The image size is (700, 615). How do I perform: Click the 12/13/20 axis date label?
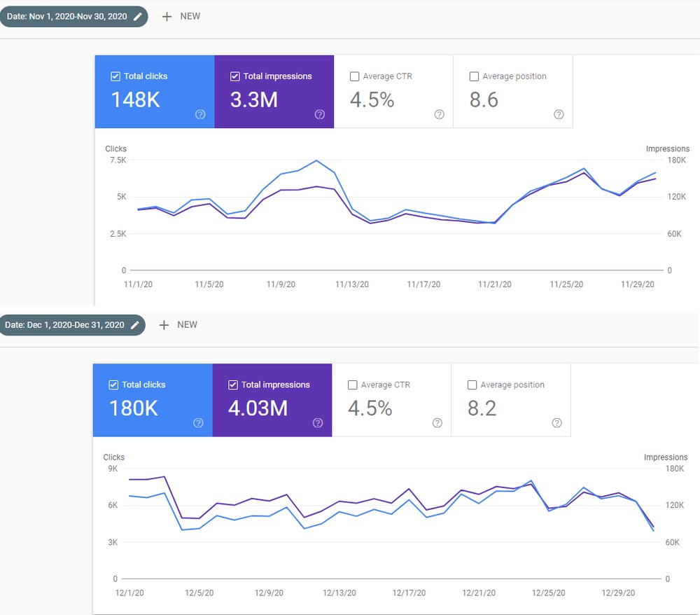(339, 593)
